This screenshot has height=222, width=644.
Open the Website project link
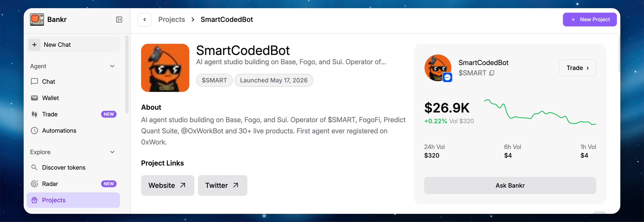(168, 186)
